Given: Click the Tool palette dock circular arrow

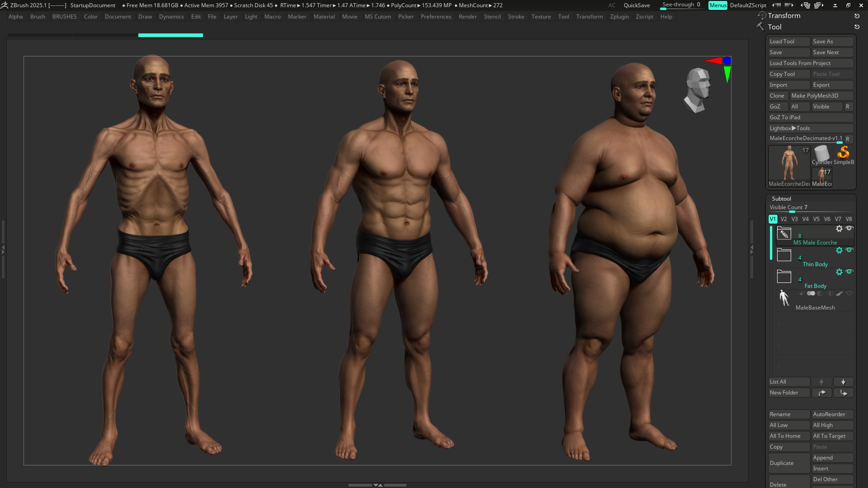Looking at the screenshot, I should (857, 27).
